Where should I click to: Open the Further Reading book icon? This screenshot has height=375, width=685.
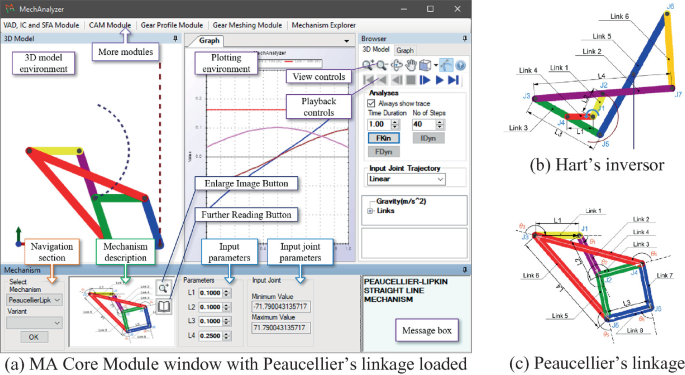pos(163,306)
